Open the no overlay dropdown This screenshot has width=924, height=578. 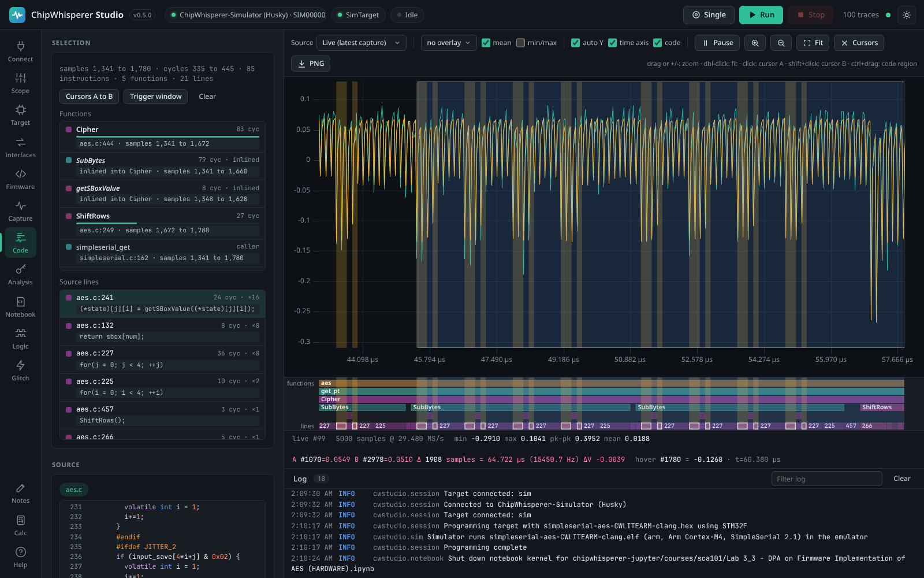tap(449, 43)
